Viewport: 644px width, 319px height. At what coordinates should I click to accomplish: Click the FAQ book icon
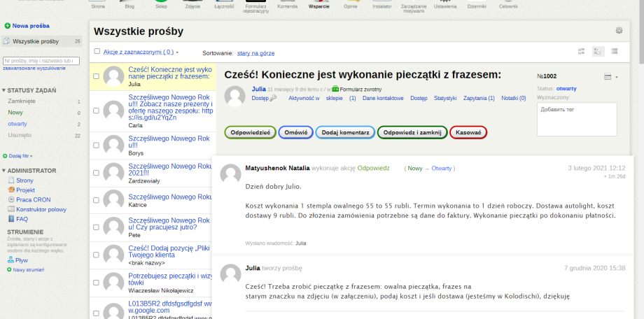[11, 219]
